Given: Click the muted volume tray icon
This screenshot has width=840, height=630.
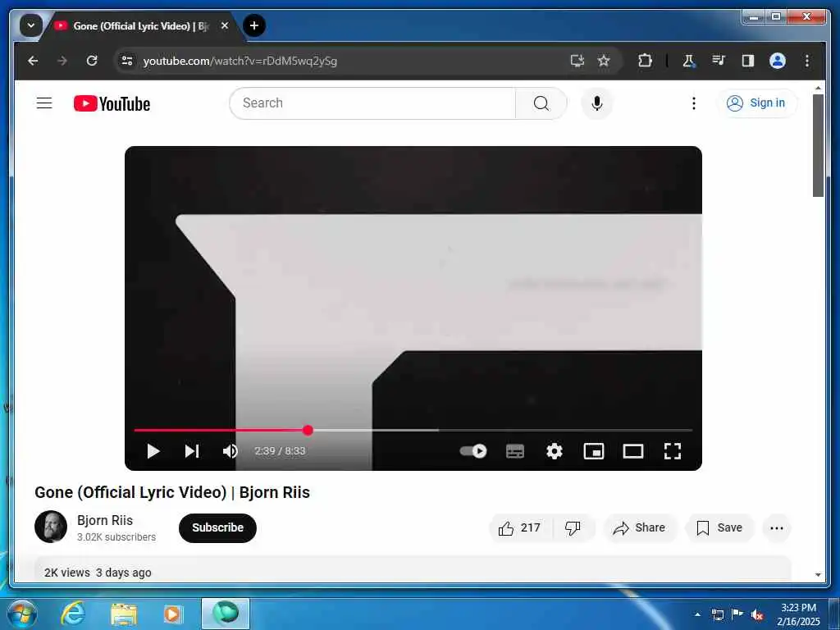Looking at the screenshot, I should point(757,614).
